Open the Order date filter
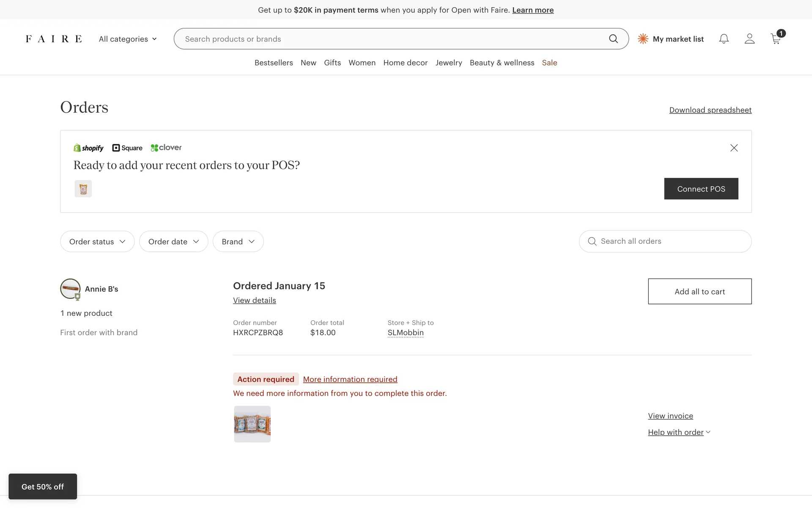 pos(173,241)
